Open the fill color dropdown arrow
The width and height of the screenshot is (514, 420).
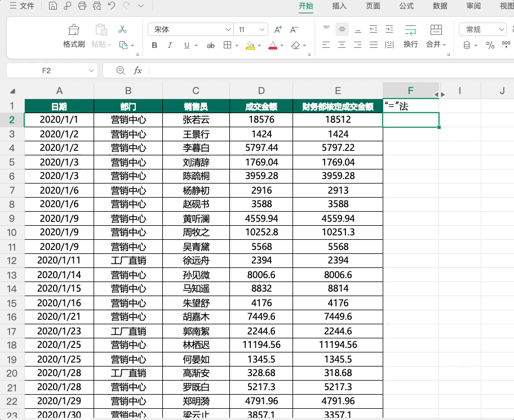coord(259,45)
